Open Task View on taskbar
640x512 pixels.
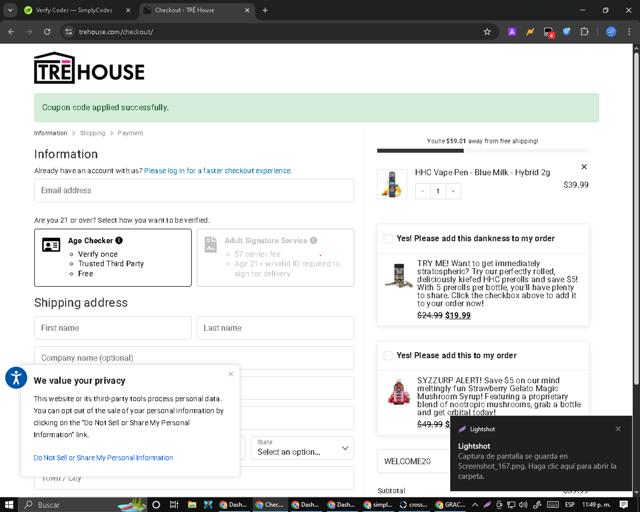click(x=174, y=505)
